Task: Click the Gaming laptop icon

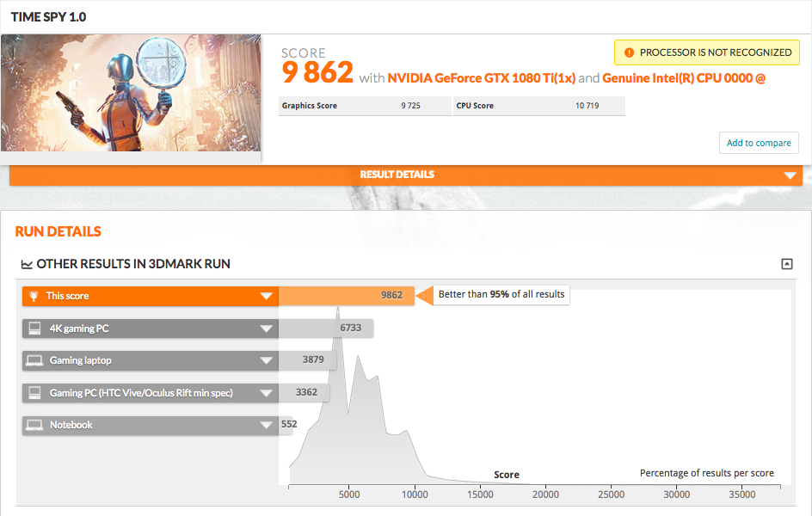Action: 34,360
